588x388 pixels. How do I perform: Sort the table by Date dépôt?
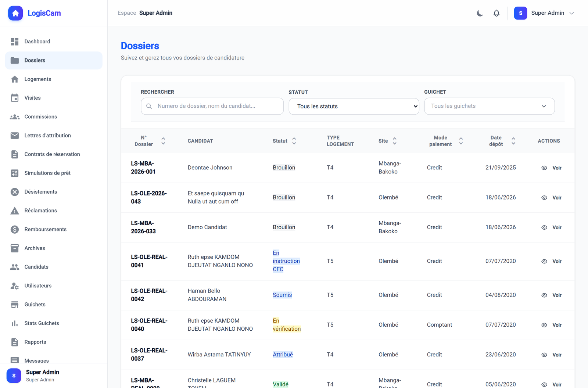click(502, 141)
